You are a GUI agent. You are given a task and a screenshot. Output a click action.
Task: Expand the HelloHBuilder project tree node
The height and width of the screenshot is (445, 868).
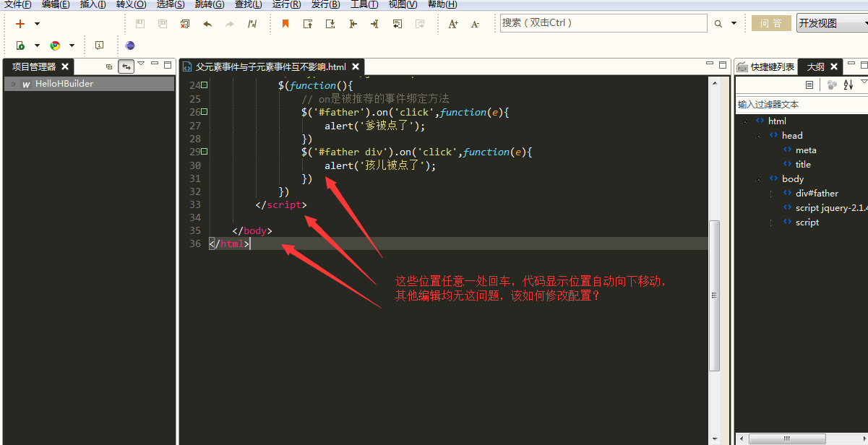coord(13,84)
